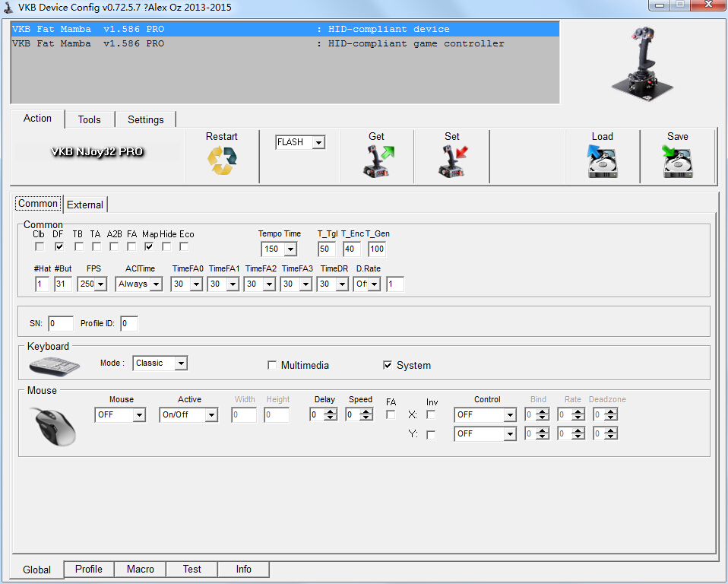Screen dimensions: 728x584
Task: Click the application joystick title bar icon
Action: click(8, 8)
